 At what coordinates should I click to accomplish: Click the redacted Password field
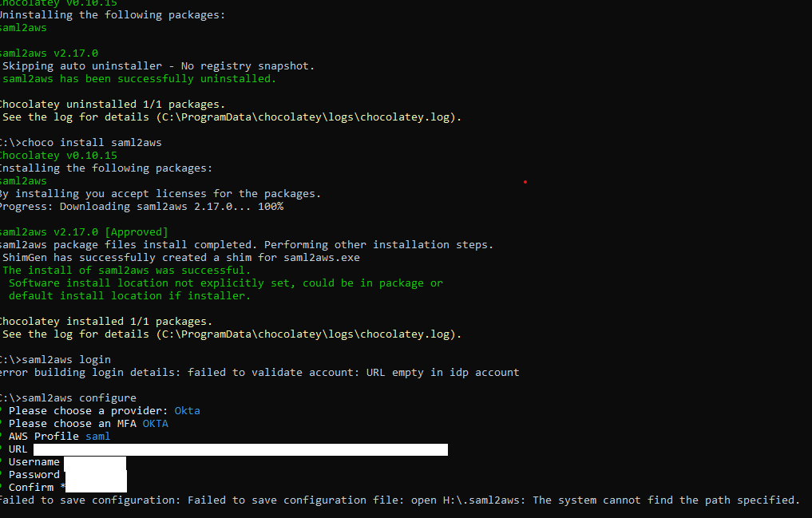[x=96, y=474]
